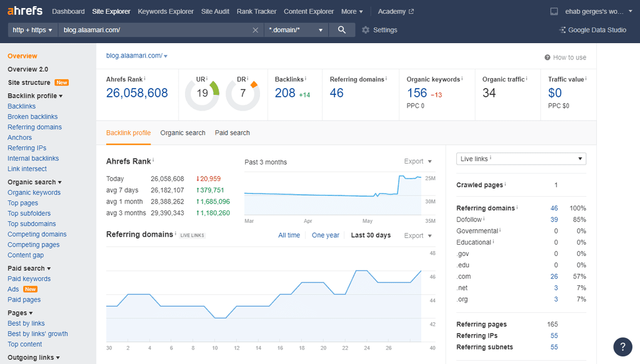The height and width of the screenshot is (364, 640).
Task: Click the workspace monitor icon
Action: click(x=554, y=11)
